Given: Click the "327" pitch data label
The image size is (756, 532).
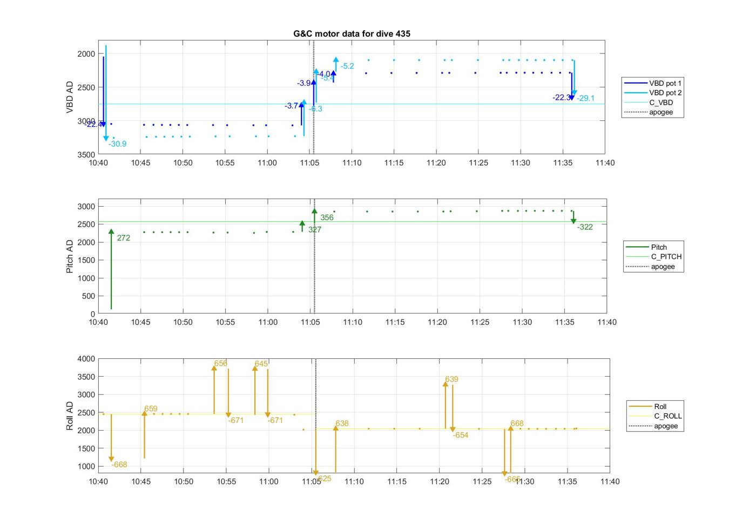Looking at the screenshot, I should pos(315,230).
